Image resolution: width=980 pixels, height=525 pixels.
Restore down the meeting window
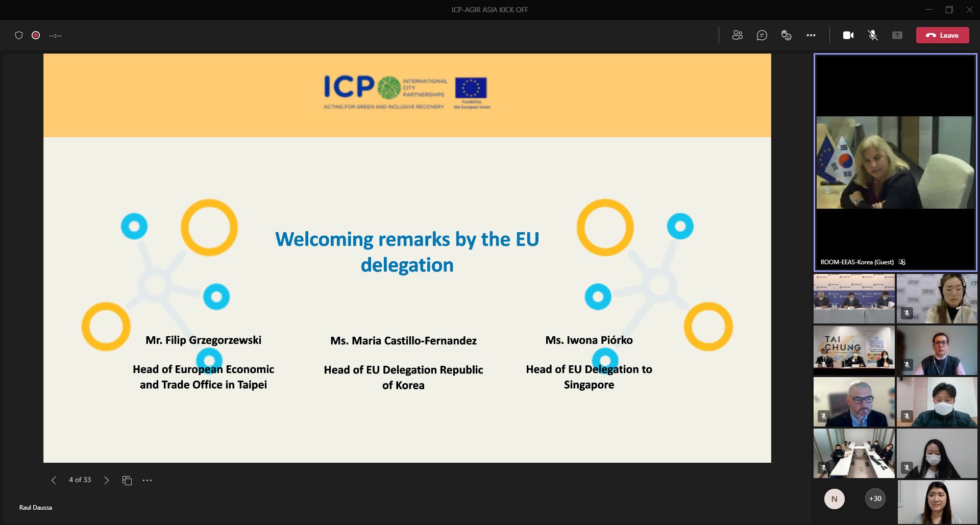pyautogui.click(x=949, y=9)
